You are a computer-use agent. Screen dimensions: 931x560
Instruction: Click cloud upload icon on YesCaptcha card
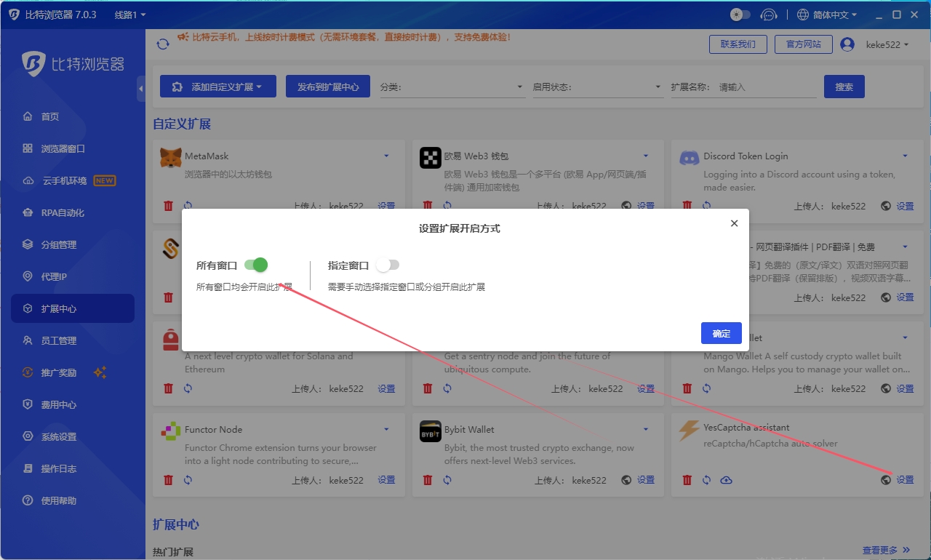tap(726, 480)
